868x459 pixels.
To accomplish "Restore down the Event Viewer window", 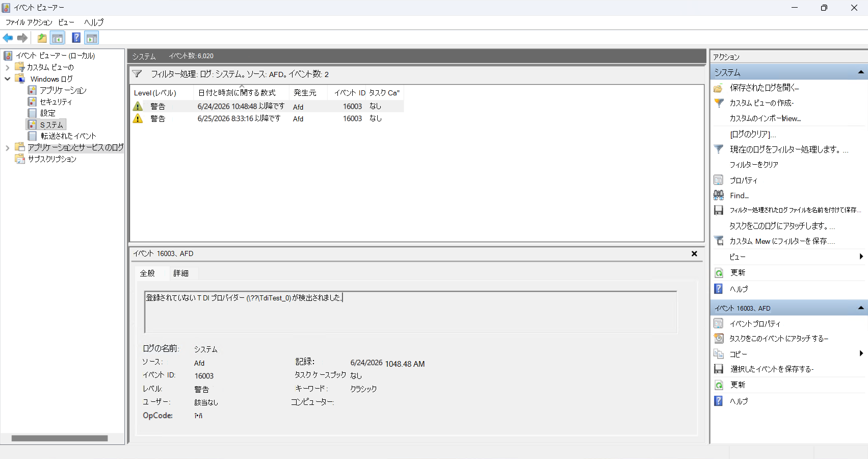I will tap(824, 8).
